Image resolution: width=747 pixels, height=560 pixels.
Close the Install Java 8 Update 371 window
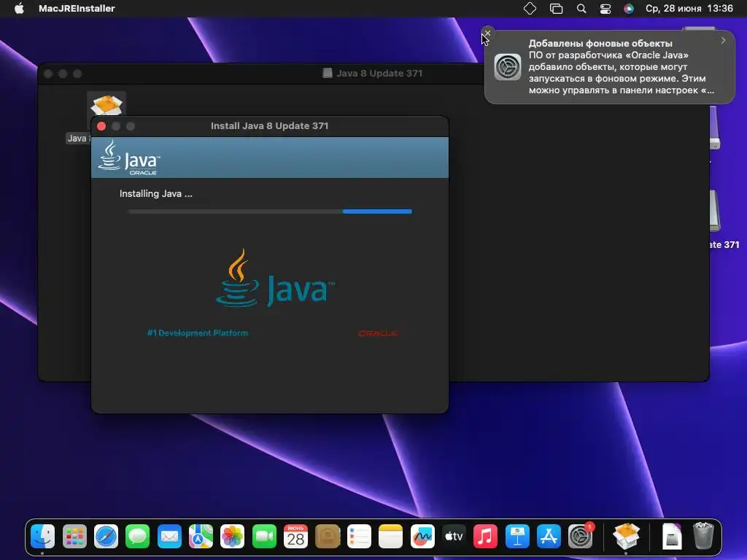pyautogui.click(x=101, y=126)
